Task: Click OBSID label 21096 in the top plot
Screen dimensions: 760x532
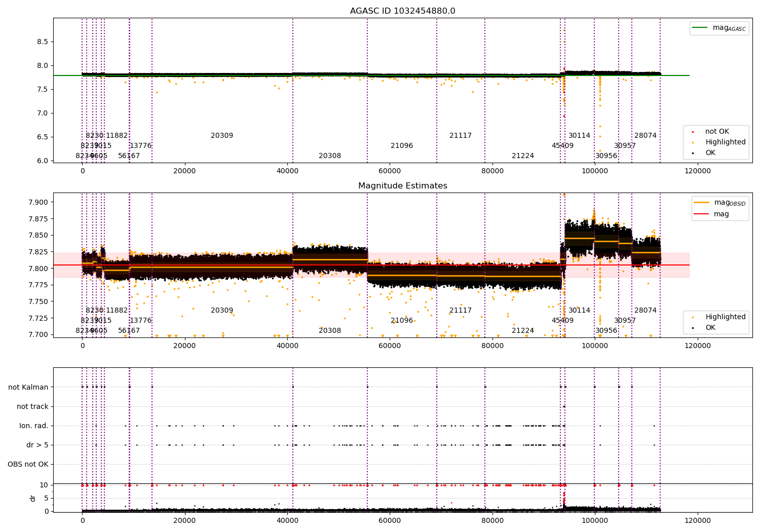Action: click(402, 146)
